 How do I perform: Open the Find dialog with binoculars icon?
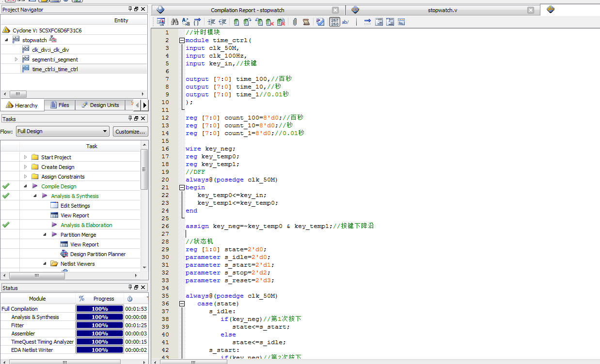174,22
